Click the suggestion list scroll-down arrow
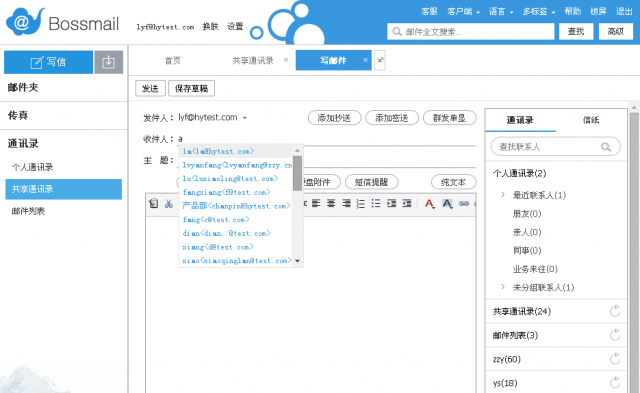 click(x=298, y=261)
